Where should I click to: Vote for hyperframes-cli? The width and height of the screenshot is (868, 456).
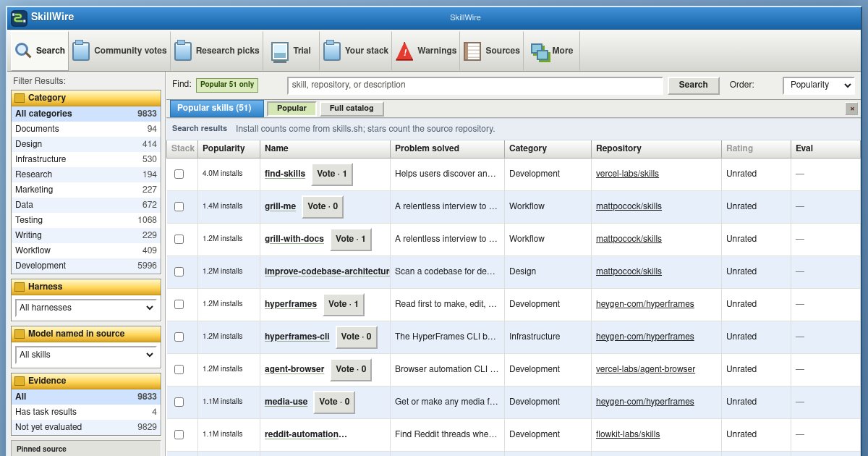click(x=356, y=337)
